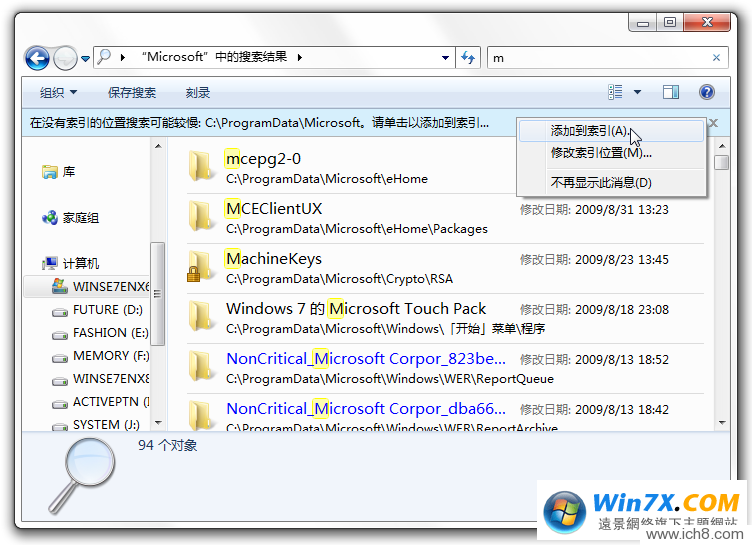The height and width of the screenshot is (545, 752).
Task: Expand the address bar history dropdown
Action: pos(445,58)
